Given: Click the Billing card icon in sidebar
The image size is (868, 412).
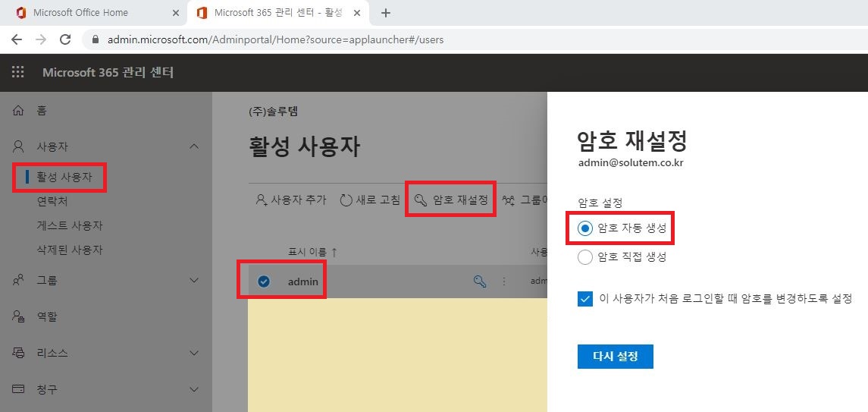Looking at the screenshot, I should pos(18,388).
